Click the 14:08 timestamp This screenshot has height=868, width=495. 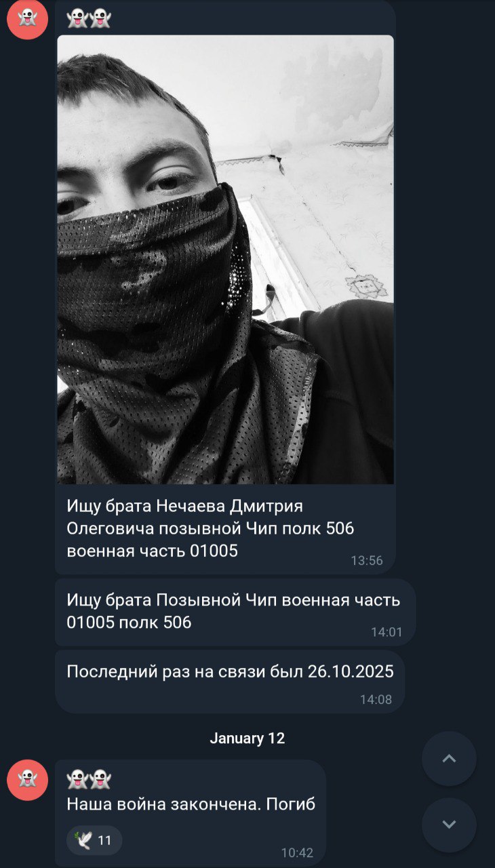coord(376,700)
